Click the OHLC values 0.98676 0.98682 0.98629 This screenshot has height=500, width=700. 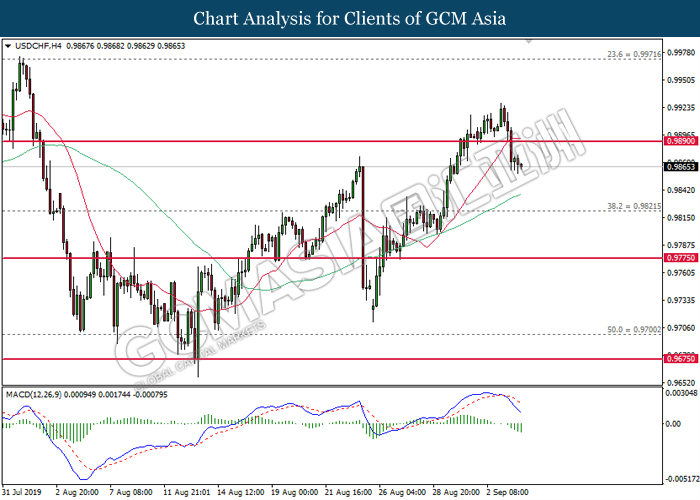pos(110,46)
